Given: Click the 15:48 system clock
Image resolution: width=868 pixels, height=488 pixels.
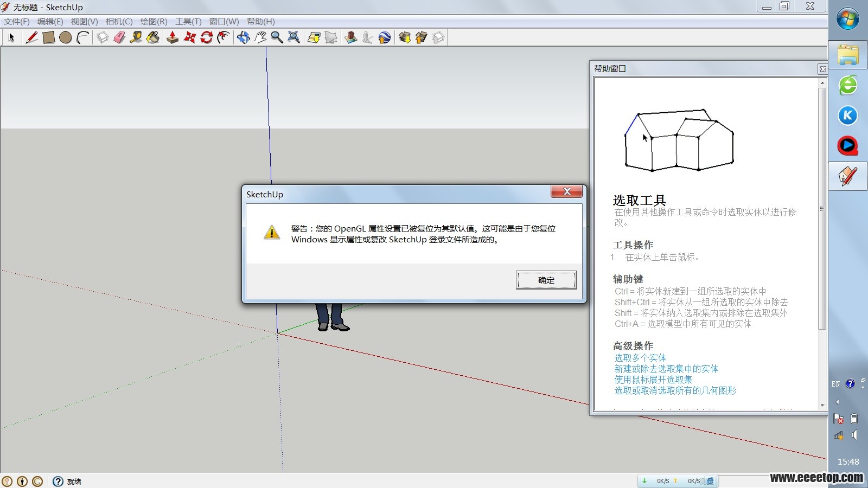Looking at the screenshot, I should [848, 462].
